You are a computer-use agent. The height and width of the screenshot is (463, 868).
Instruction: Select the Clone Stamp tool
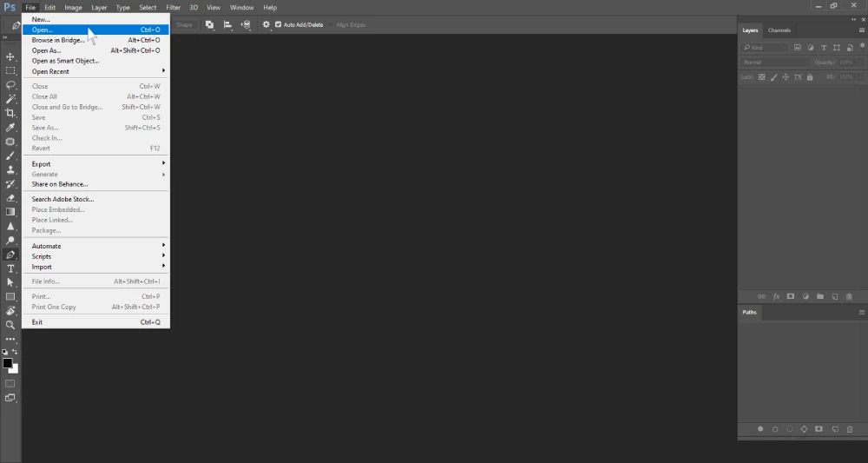[x=10, y=170]
